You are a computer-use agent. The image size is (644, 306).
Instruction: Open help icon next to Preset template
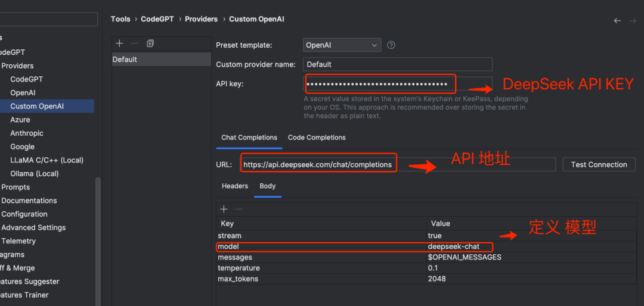[391, 45]
